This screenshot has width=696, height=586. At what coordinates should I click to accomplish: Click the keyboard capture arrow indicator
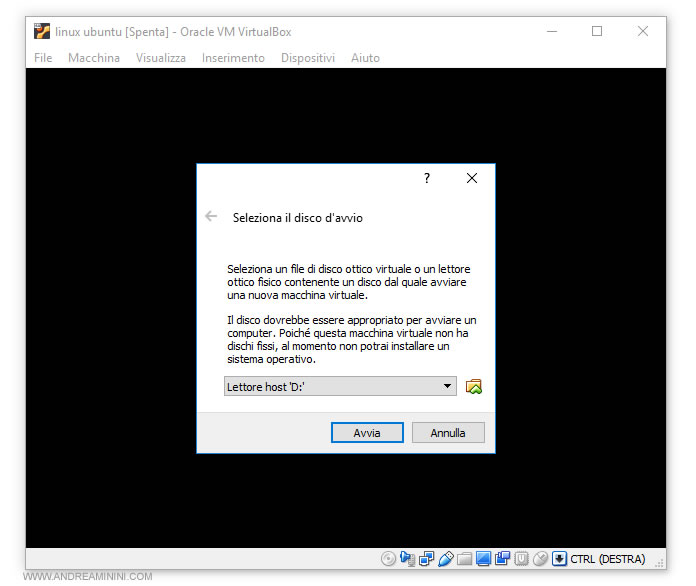click(x=559, y=559)
